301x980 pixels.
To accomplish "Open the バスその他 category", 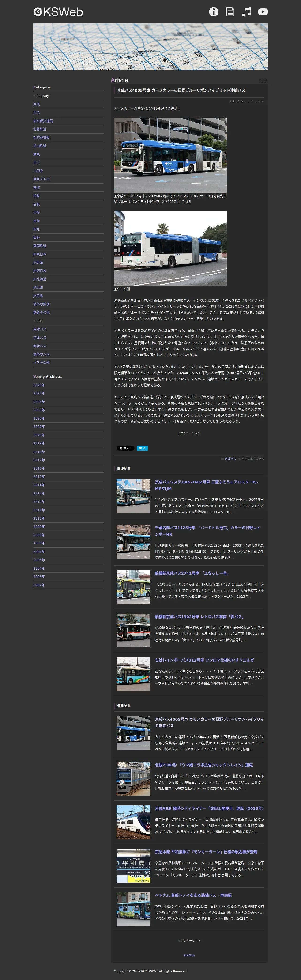I will tap(41, 363).
